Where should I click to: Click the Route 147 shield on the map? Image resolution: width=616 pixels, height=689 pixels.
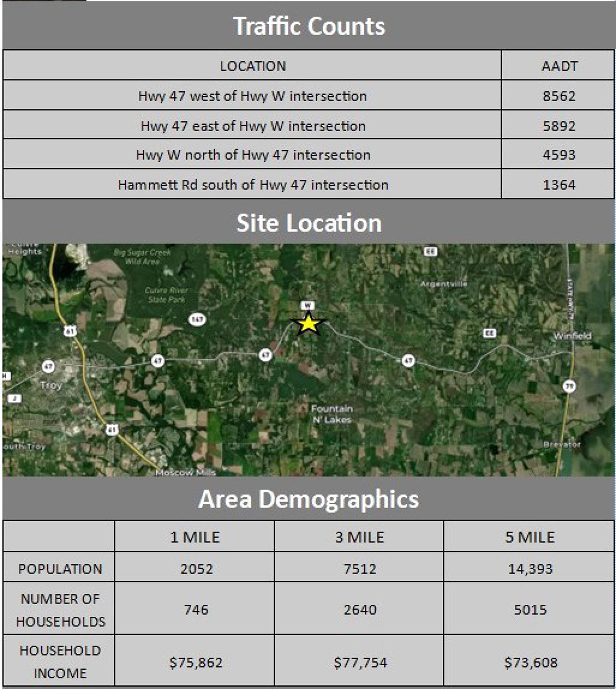[197, 319]
